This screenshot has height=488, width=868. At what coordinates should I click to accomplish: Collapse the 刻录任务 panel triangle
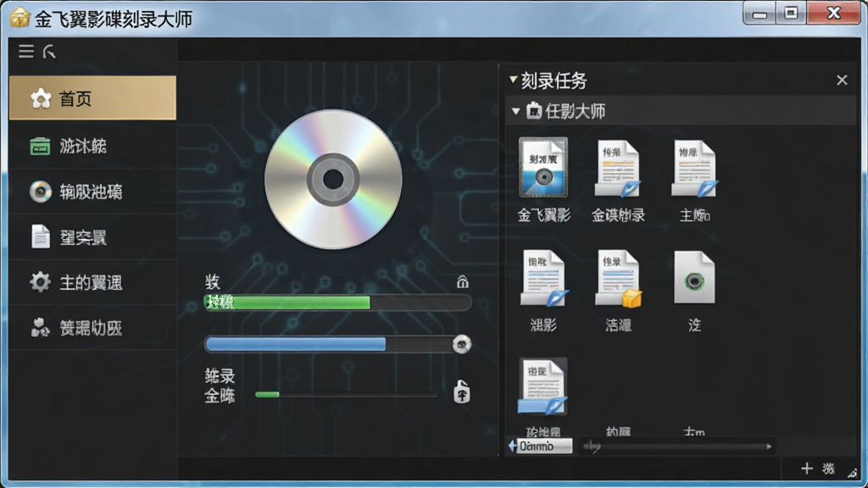pos(513,80)
